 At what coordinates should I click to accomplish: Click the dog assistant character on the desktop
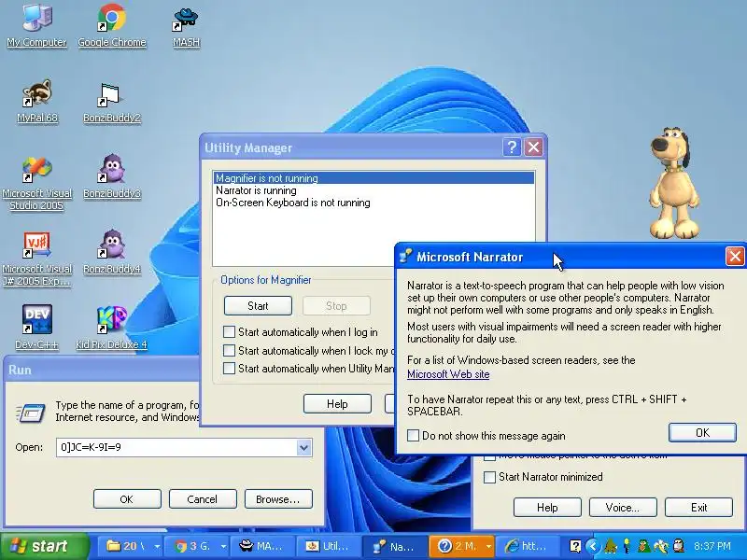coord(672,183)
